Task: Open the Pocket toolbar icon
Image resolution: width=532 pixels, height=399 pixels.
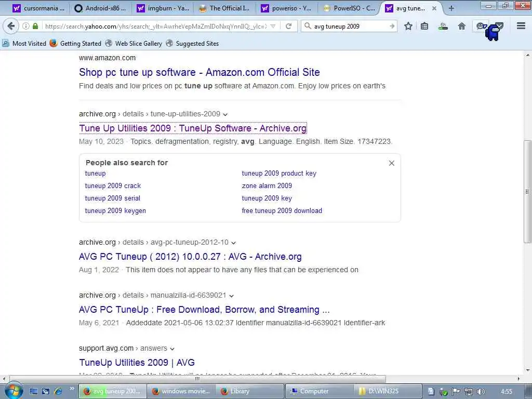Action: click(499, 25)
